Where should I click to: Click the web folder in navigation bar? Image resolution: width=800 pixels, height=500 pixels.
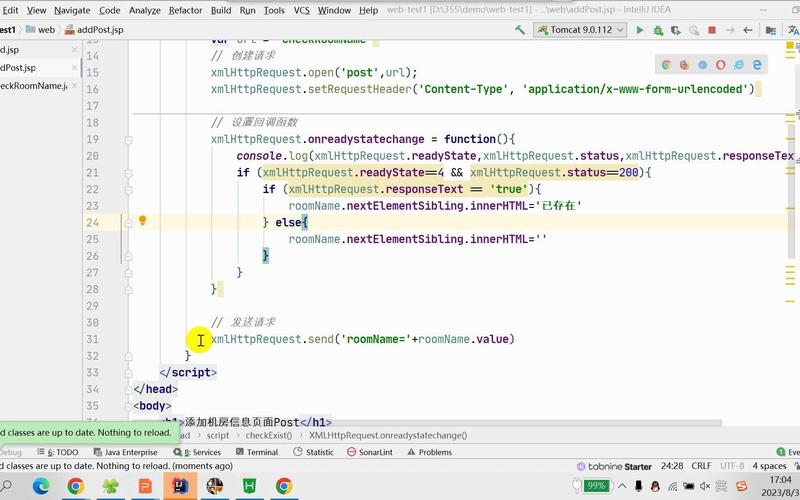coord(40,30)
